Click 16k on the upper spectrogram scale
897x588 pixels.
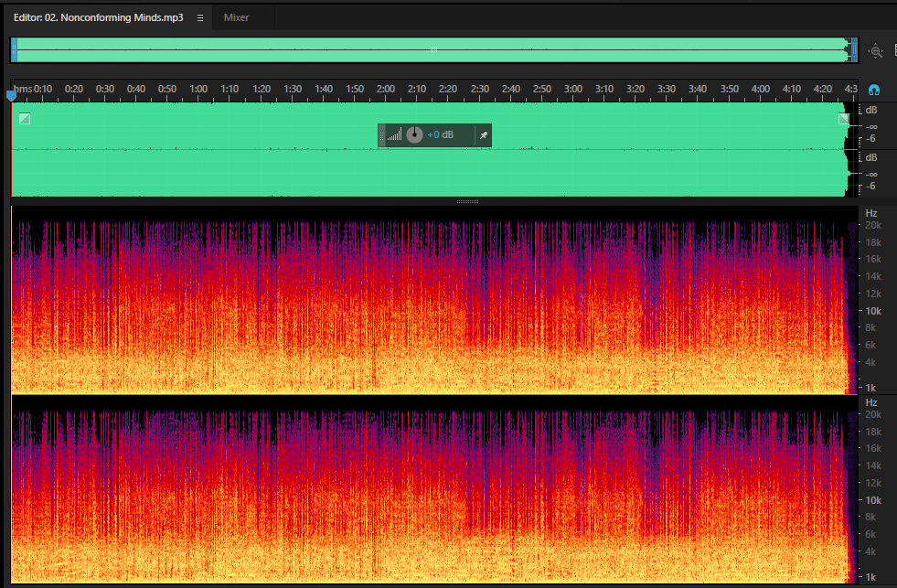pyautogui.click(x=873, y=259)
